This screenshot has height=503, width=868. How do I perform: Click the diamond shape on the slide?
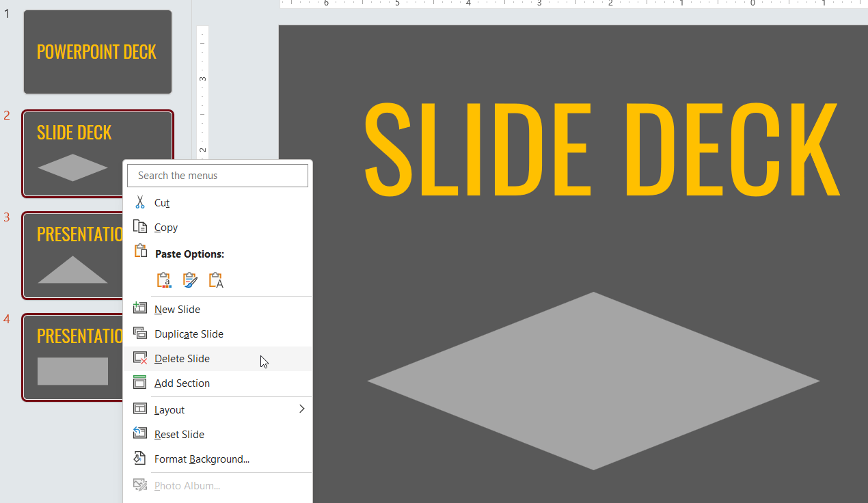(594, 381)
